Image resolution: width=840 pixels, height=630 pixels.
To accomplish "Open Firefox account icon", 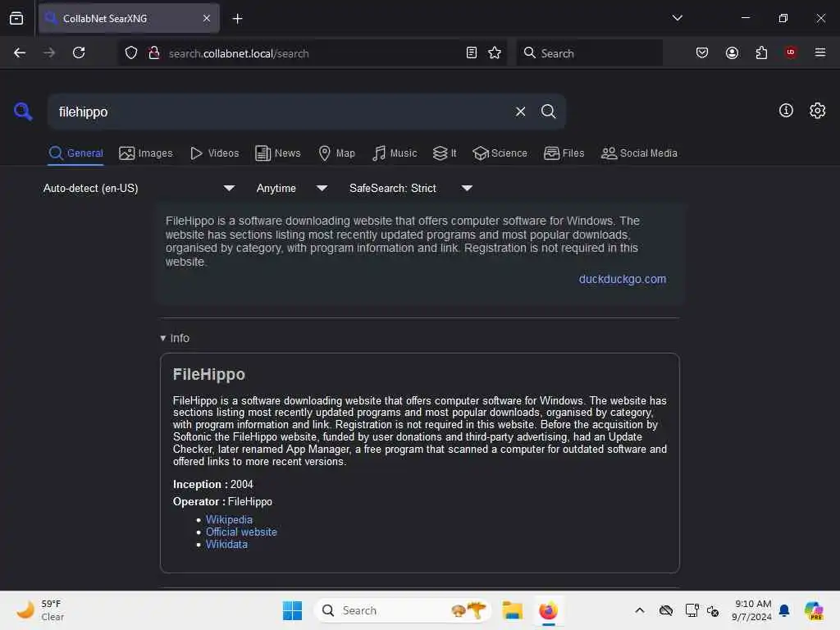I will (x=732, y=52).
